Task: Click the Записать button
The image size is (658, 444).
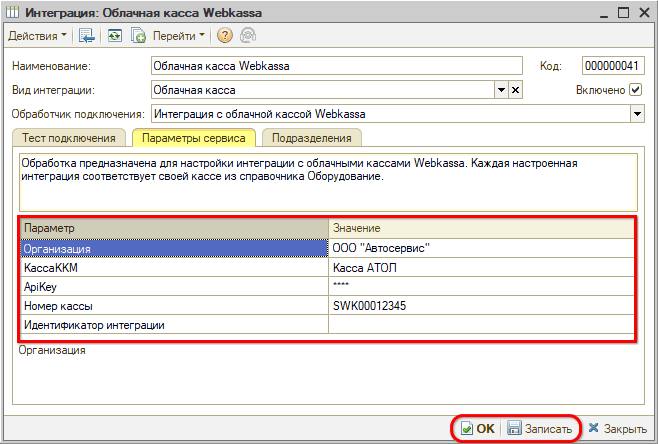Action: [x=541, y=429]
